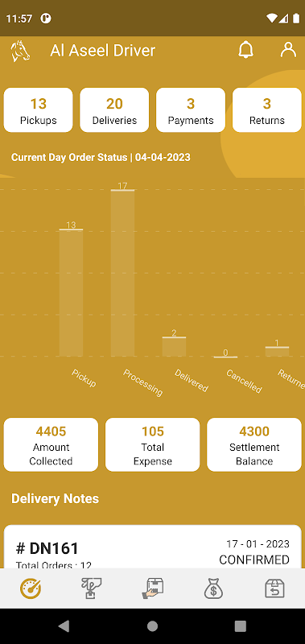Open the deliveries package icon in bottom bar
Viewport: 305px width, 644px height.
(153, 588)
